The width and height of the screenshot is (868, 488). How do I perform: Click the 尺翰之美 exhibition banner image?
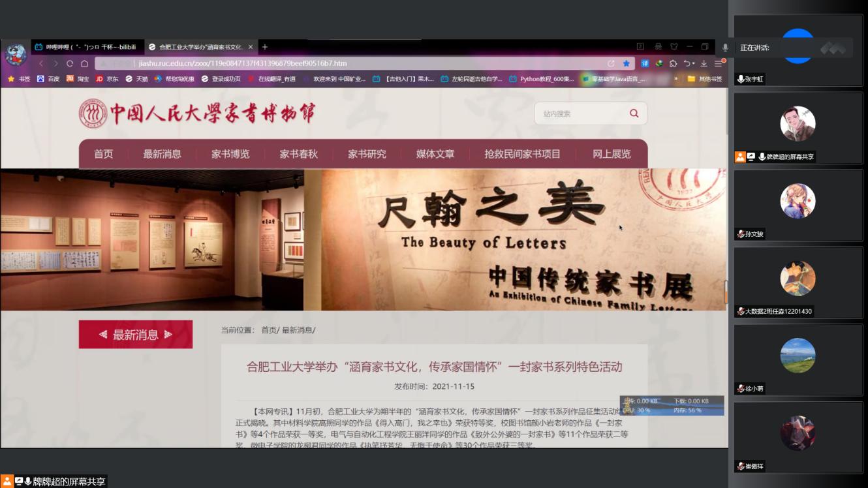(363, 239)
